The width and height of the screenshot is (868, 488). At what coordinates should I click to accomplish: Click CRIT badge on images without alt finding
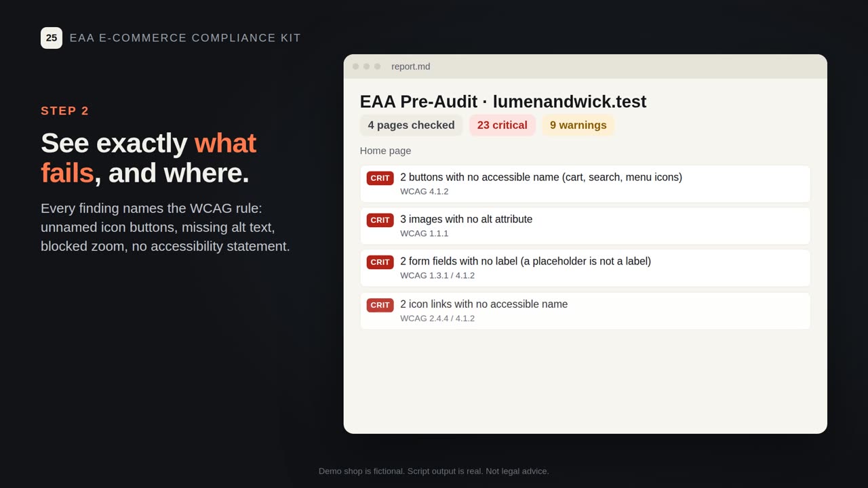(x=380, y=220)
